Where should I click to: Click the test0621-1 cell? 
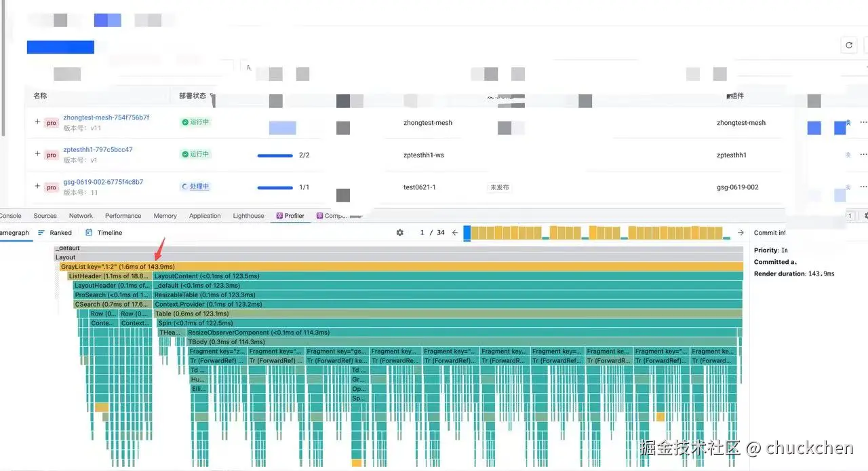point(420,187)
